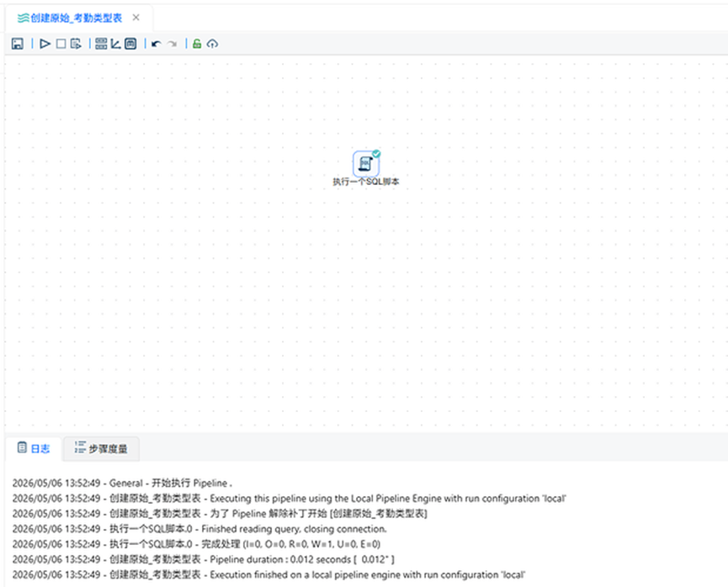Click the axis chart toolbar icon
The width and height of the screenshot is (728, 587).
[x=115, y=44]
